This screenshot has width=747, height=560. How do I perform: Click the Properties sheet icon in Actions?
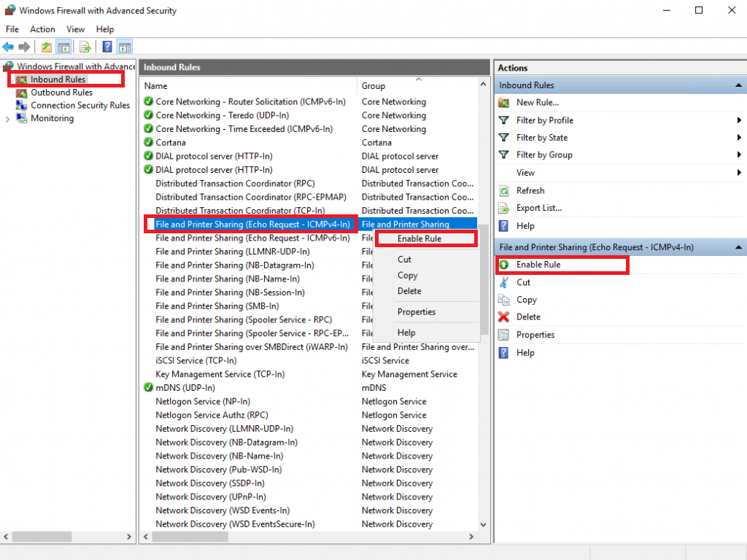coord(503,335)
